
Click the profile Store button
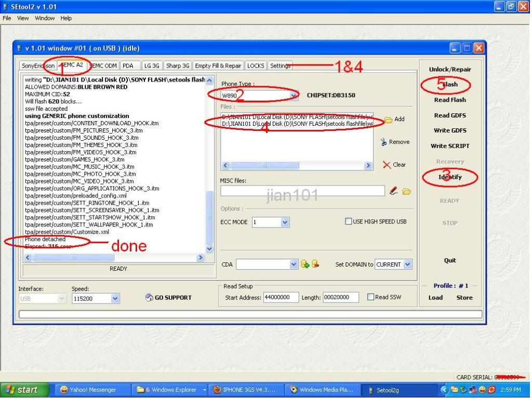pos(464,298)
